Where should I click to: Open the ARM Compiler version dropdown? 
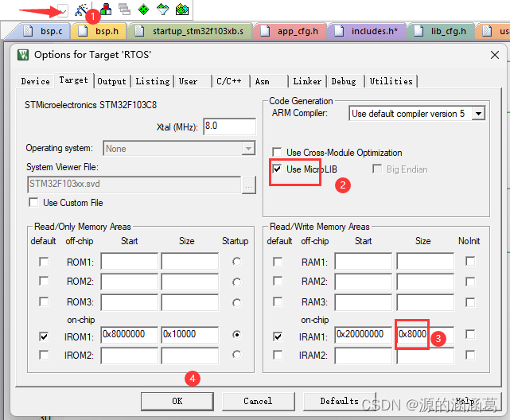478,114
